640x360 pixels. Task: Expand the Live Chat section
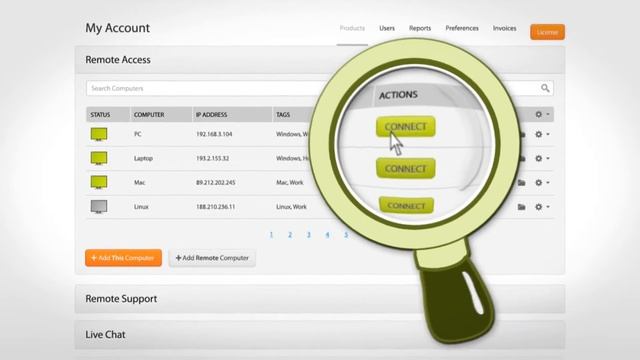pyautogui.click(x=320, y=334)
